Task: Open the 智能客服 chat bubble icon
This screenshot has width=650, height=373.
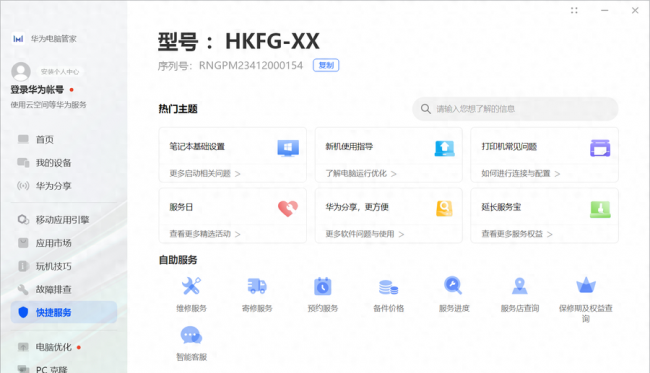Action: click(191, 335)
